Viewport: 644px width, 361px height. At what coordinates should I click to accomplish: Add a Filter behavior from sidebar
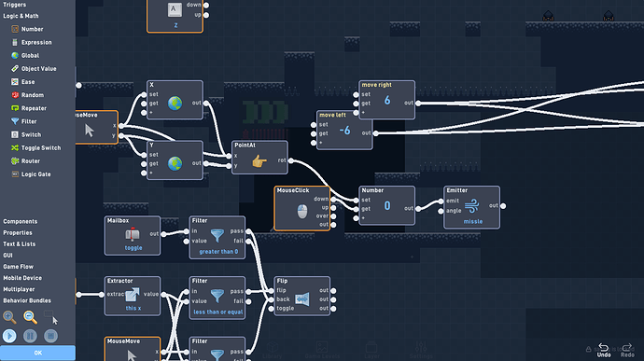pos(24,121)
